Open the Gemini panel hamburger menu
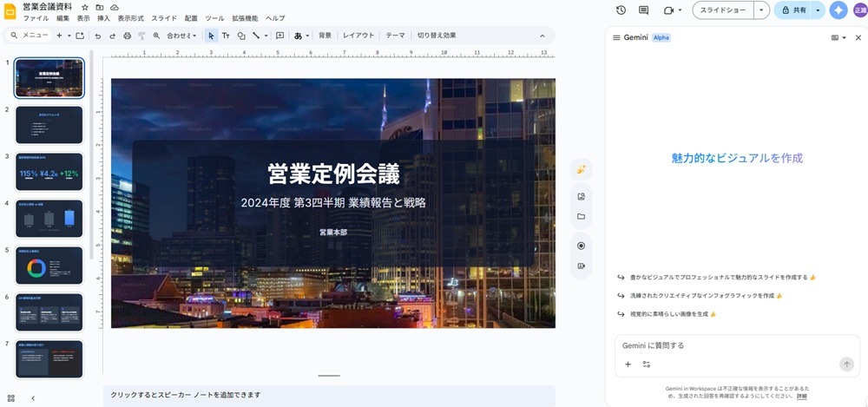This screenshot has width=868, height=407. (616, 37)
